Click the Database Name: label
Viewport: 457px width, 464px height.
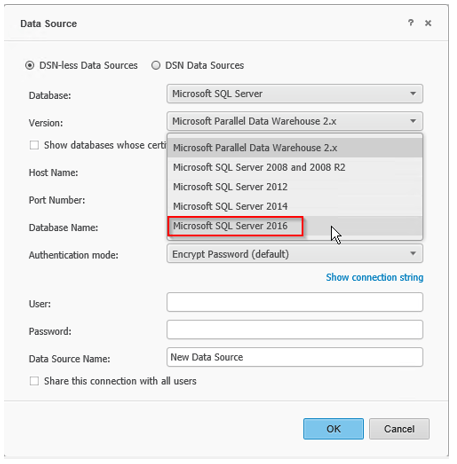[x=63, y=228]
